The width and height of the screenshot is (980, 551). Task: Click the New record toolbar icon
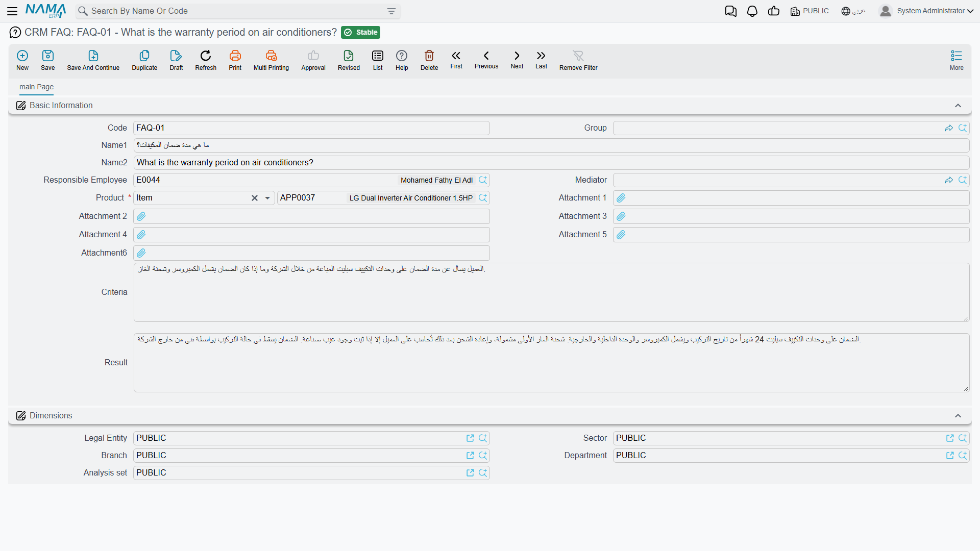point(22,60)
